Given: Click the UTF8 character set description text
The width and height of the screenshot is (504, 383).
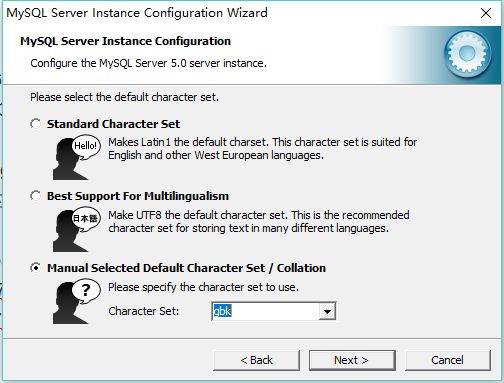Looking at the screenshot, I should 259,222.
